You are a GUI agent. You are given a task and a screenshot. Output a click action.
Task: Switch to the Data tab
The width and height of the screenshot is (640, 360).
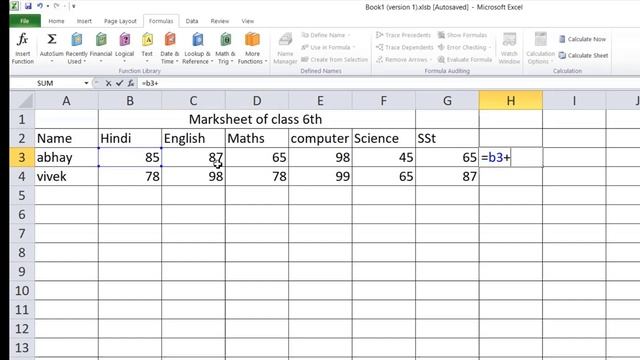192,21
